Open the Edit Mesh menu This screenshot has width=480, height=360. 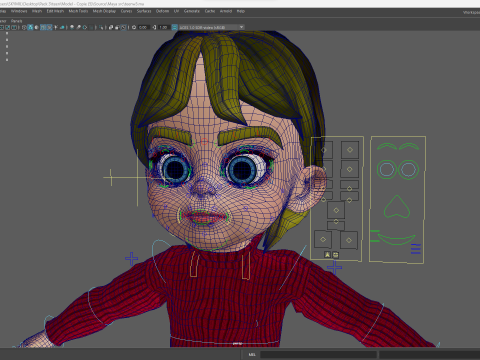(x=55, y=11)
